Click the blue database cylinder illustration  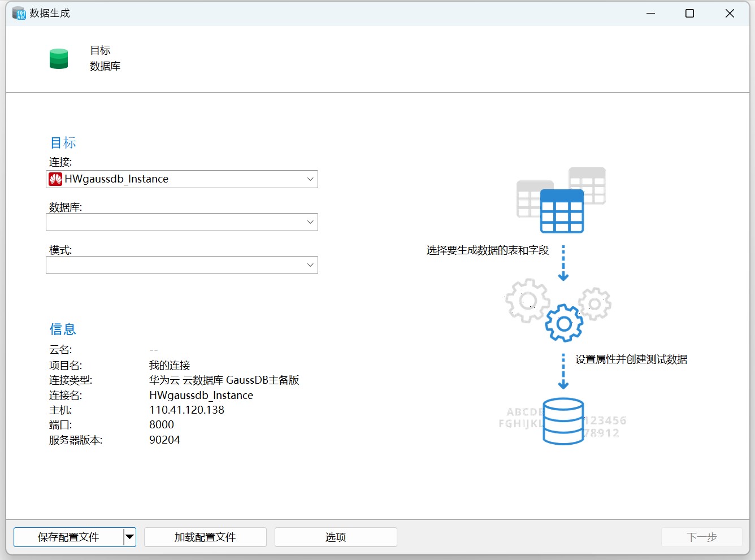pyautogui.click(x=563, y=422)
